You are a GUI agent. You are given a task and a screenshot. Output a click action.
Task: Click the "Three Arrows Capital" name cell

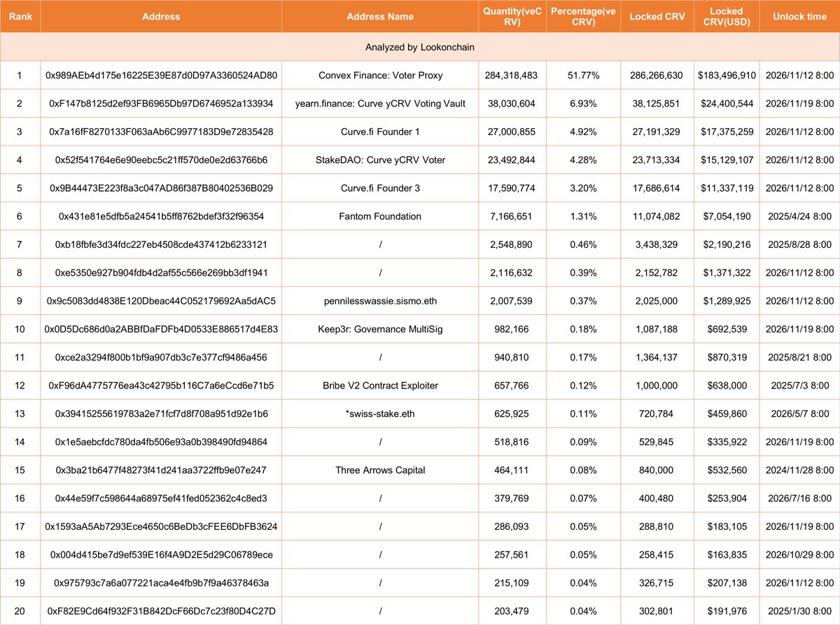point(380,470)
